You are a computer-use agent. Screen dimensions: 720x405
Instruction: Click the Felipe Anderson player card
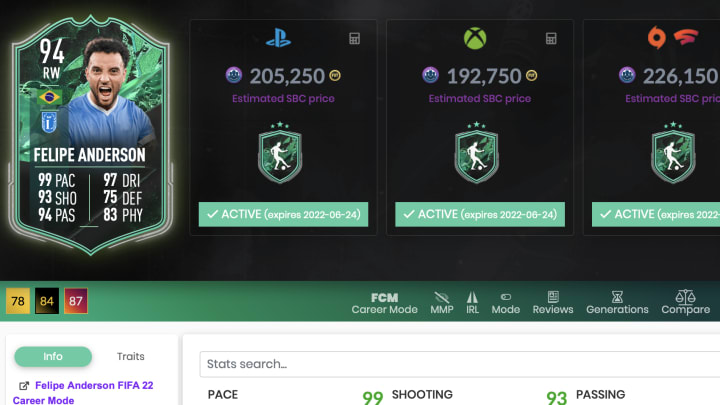point(91,134)
